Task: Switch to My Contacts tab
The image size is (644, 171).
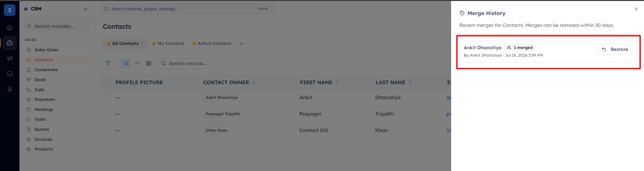Action: pos(168,44)
